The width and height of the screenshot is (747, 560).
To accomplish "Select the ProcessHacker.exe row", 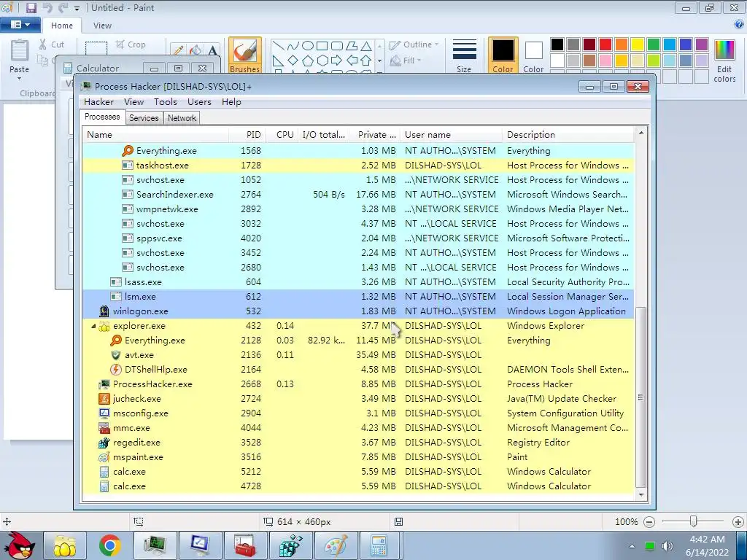I will [x=358, y=384].
